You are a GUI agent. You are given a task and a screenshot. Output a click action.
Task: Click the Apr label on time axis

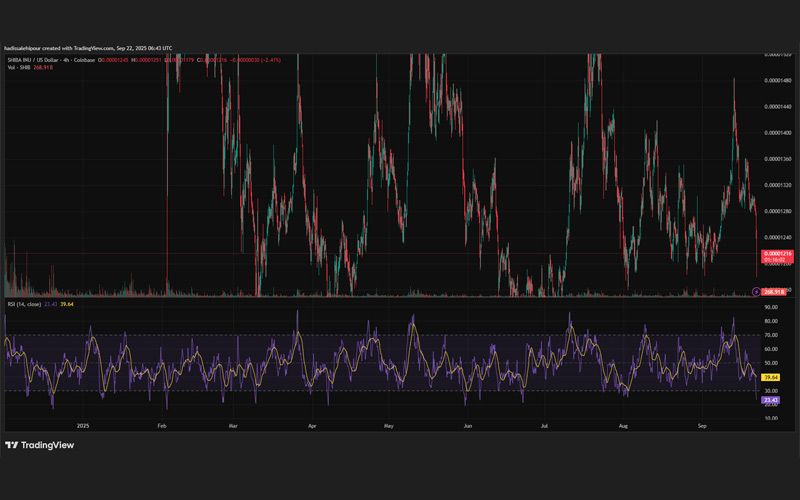click(312, 426)
